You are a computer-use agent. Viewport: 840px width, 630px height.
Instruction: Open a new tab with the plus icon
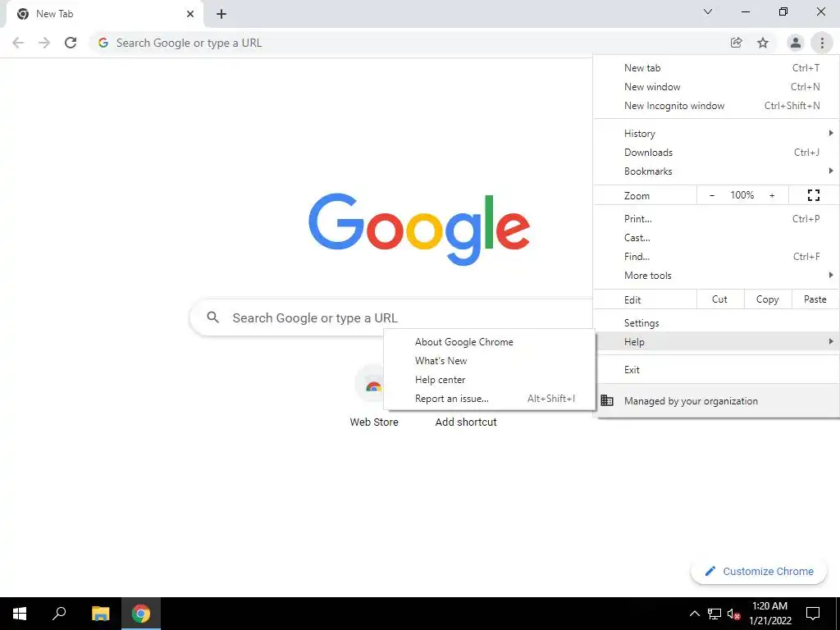coord(221,14)
